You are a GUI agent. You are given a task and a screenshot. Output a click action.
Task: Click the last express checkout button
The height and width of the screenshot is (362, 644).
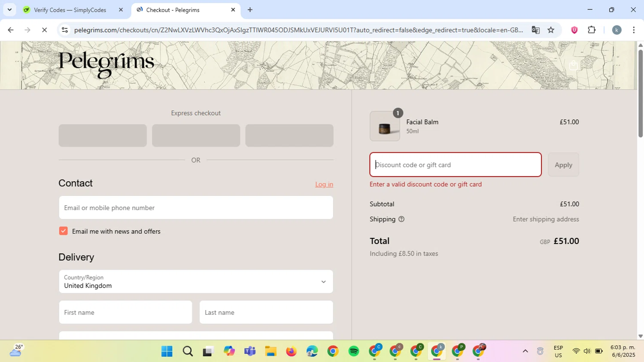pyautogui.click(x=289, y=136)
